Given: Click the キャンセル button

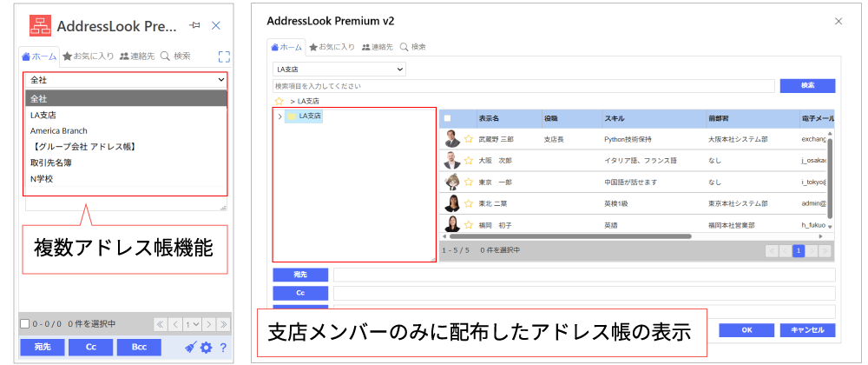Looking at the screenshot, I should [x=807, y=330].
